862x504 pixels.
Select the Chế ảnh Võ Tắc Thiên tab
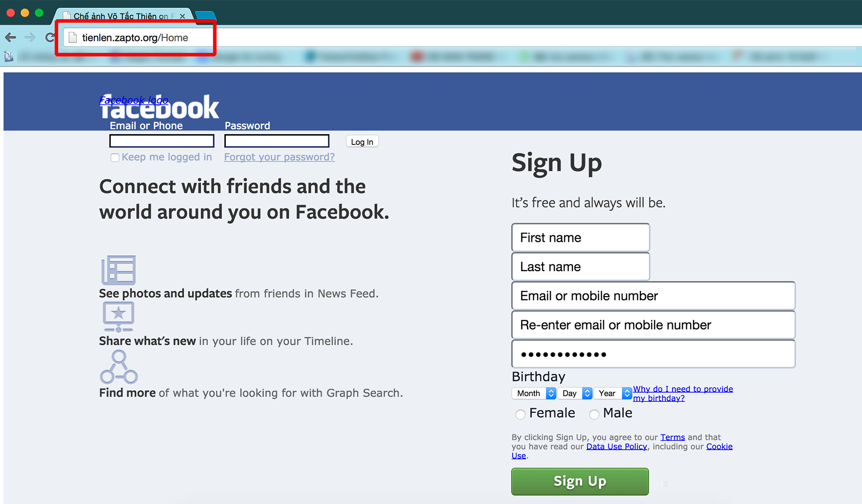121,16
